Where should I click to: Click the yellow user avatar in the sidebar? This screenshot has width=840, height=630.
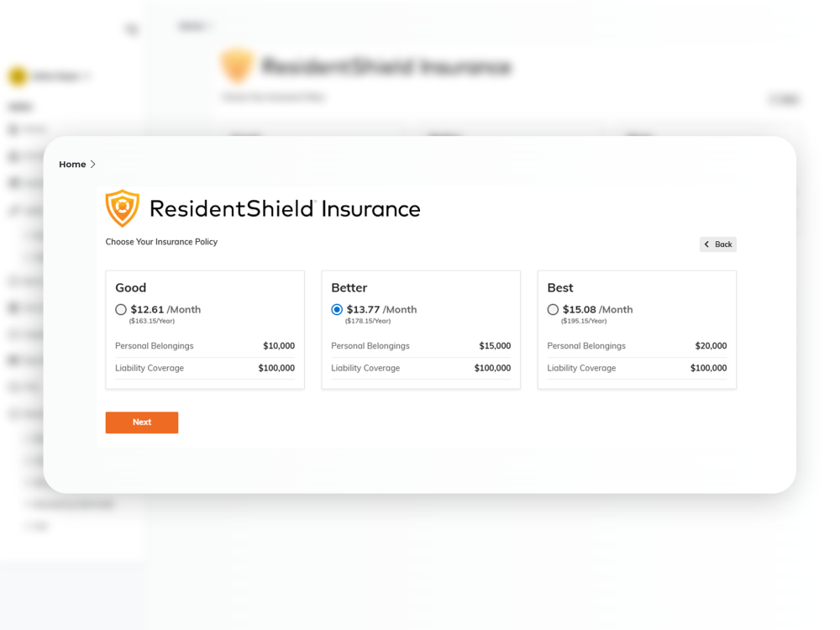(15, 76)
